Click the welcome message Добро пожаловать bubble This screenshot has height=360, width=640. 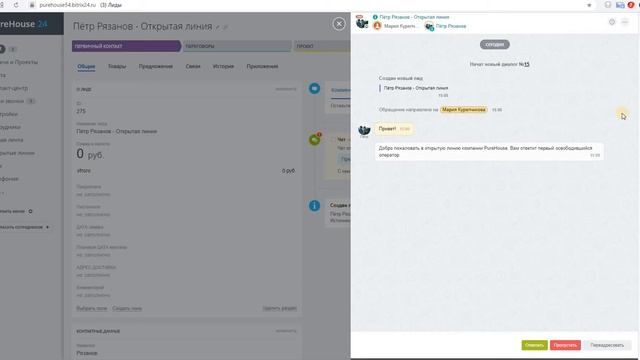489,151
